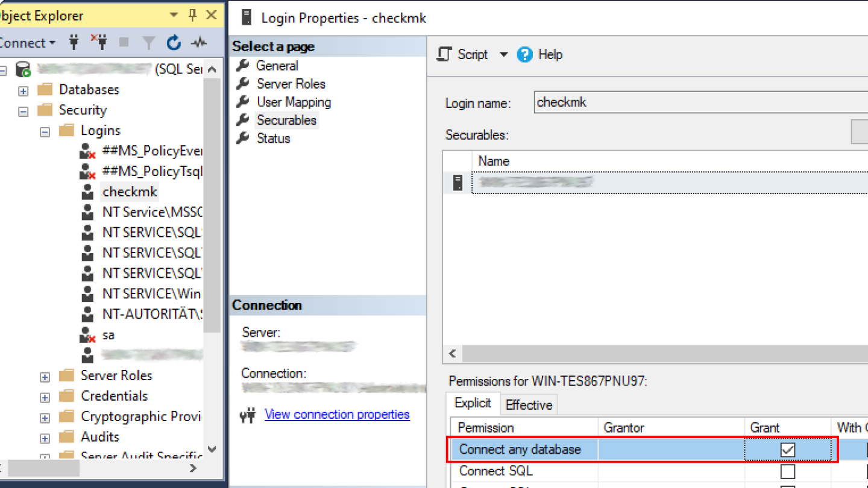The height and width of the screenshot is (488, 868).
Task: Collapse the Logins node
Action: pos(45,132)
